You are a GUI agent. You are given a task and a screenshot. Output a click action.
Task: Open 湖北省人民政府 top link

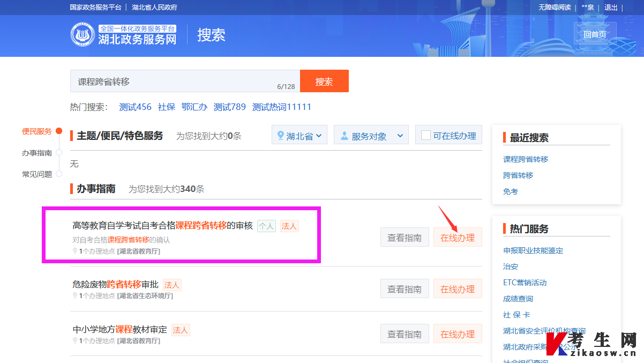pyautogui.click(x=154, y=8)
